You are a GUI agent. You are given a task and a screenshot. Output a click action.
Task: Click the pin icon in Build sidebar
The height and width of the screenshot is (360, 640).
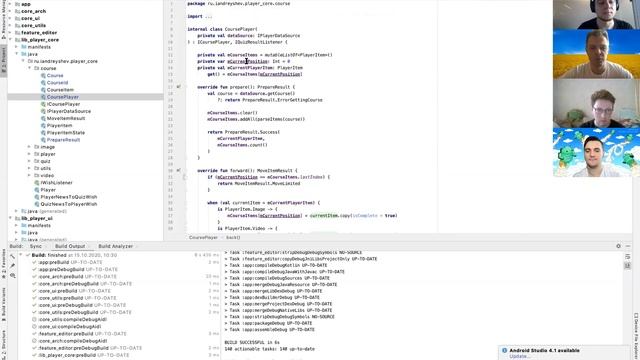pyautogui.click(x=12, y=266)
